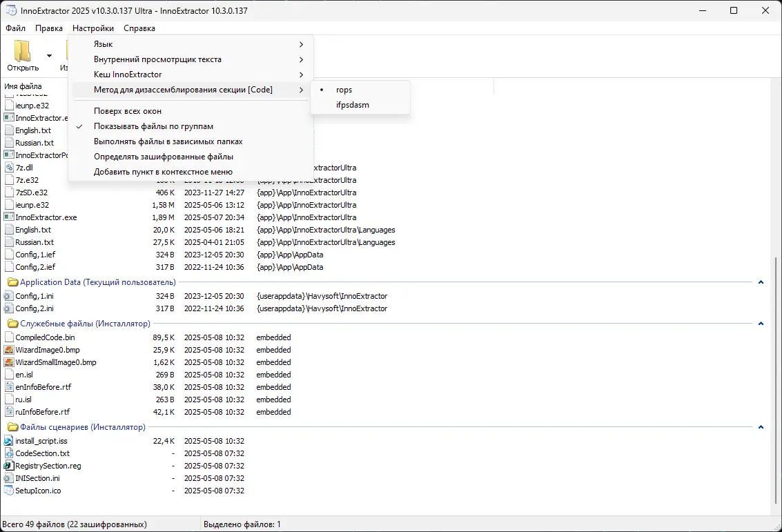Toggle Добавить пункт в контекстное меню

pos(190,172)
